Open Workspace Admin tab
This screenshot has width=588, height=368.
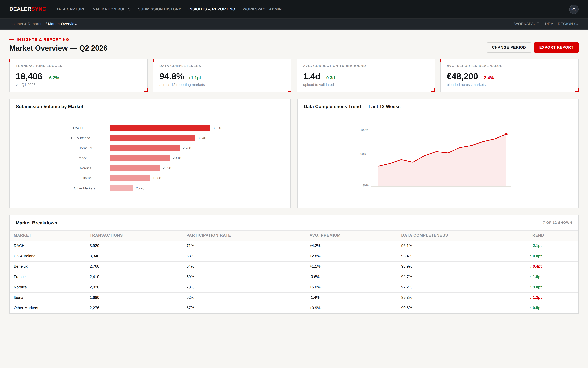pyautogui.click(x=262, y=9)
